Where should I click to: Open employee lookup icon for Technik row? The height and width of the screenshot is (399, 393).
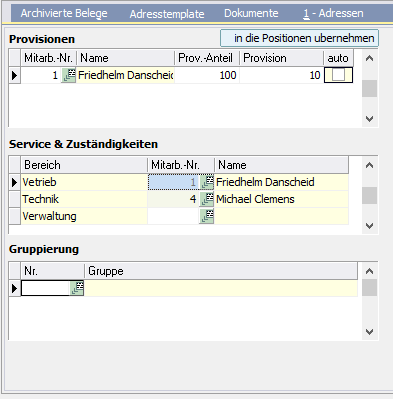[207, 199]
